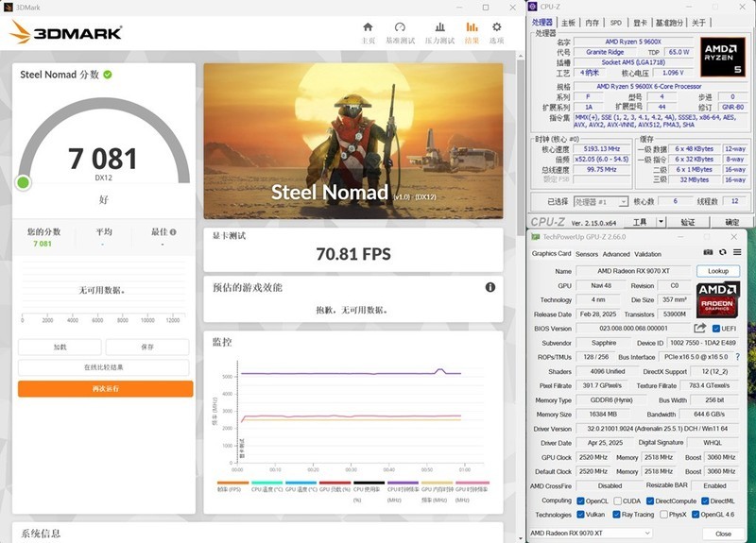Toggle the Vulkan checkbox
Image resolution: width=756 pixels, height=543 pixels.
click(580, 514)
